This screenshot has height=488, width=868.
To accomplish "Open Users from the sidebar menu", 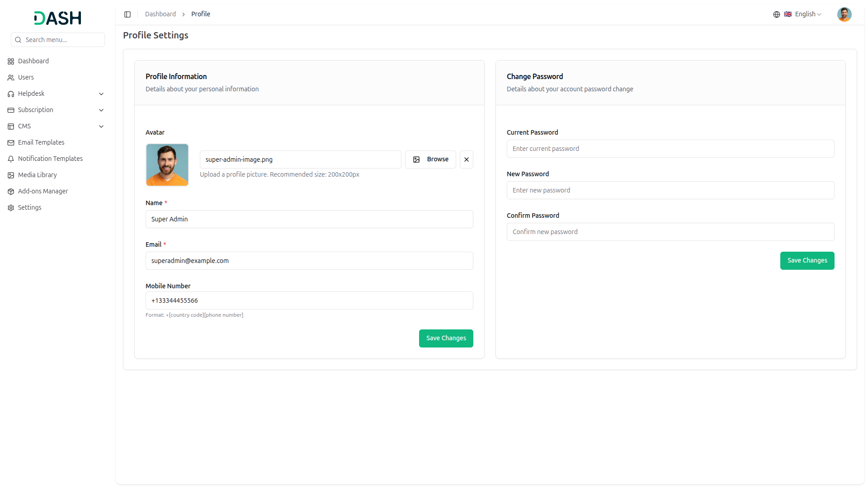I will point(26,78).
